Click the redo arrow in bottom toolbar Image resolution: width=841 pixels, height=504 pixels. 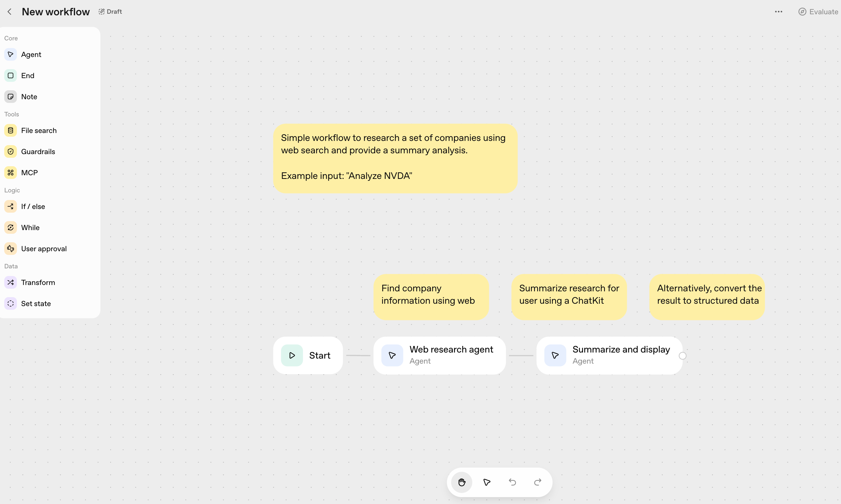(x=538, y=482)
